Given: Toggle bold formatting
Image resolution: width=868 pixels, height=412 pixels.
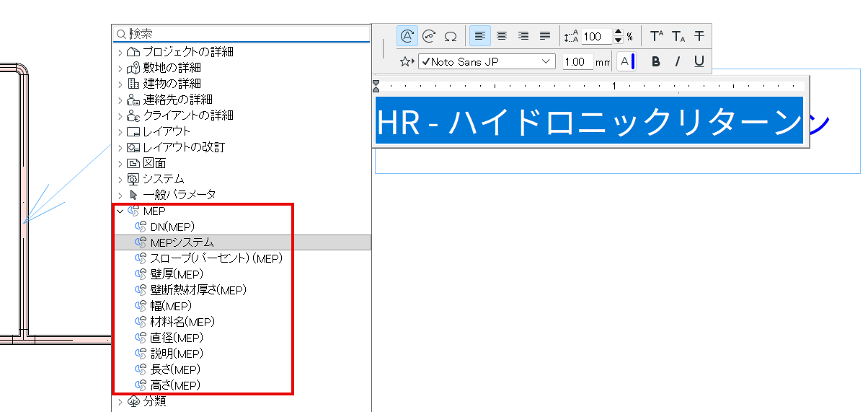Looking at the screenshot, I should (656, 61).
